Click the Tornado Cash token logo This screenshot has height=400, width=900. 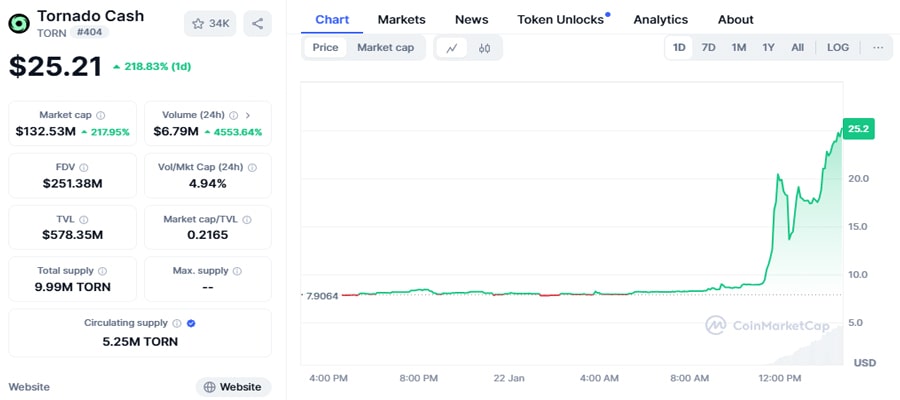(x=19, y=24)
